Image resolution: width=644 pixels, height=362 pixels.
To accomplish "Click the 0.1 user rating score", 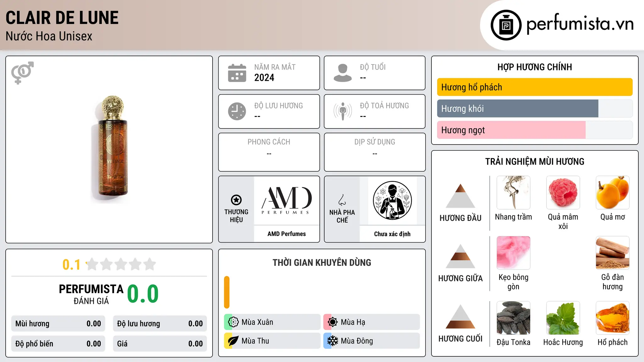I will pyautogui.click(x=71, y=265).
